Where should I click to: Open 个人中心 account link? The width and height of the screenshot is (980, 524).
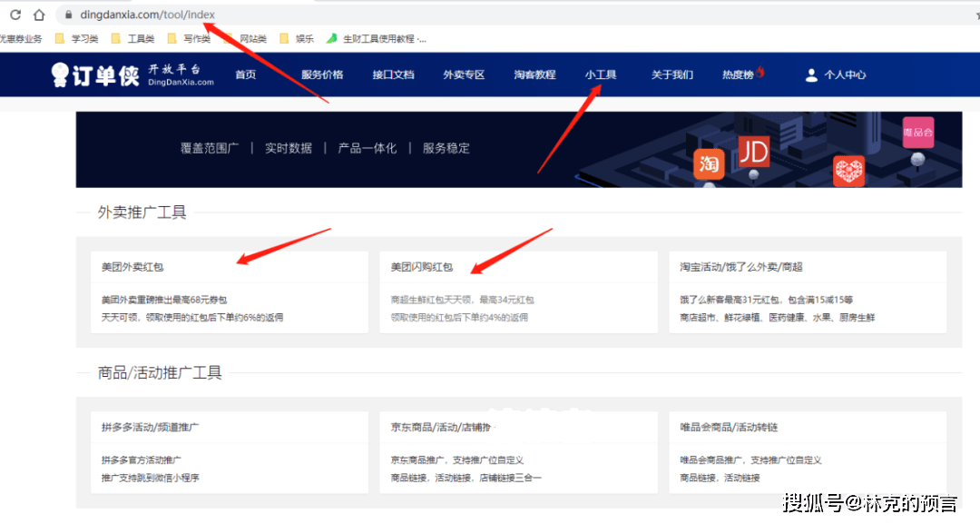tap(845, 74)
